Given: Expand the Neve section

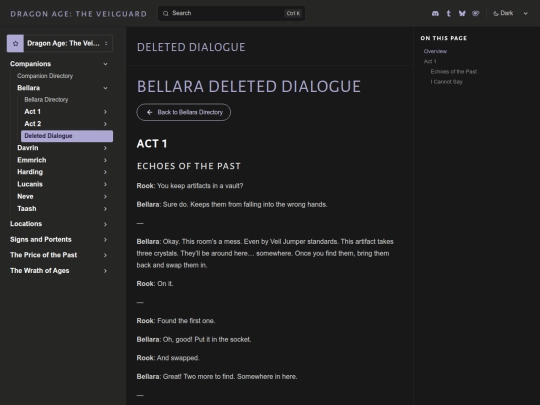Looking at the screenshot, I should [x=105, y=197].
